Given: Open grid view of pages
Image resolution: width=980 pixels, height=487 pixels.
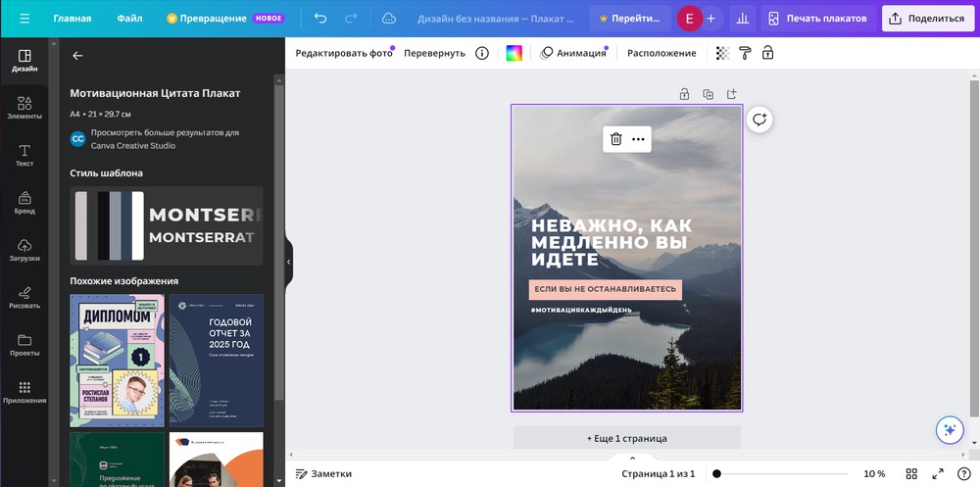Looking at the screenshot, I should pyautogui.click(x=911, y=474).
